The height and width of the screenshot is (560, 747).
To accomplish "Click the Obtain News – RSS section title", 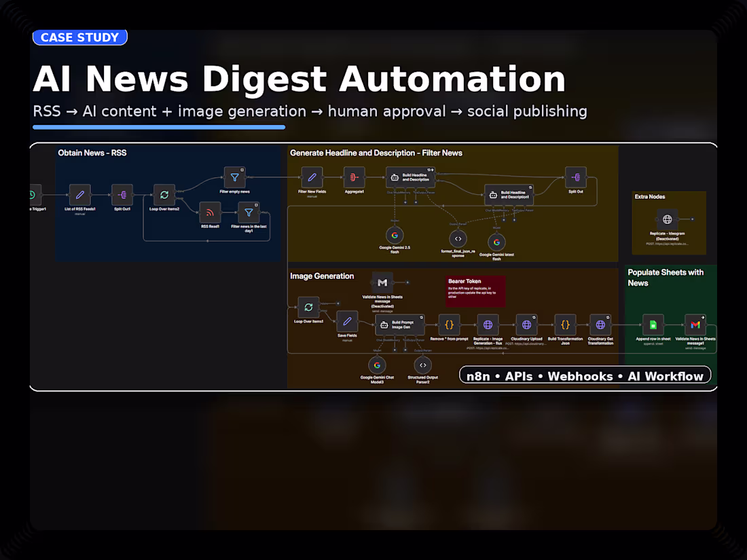I will point(92,153).
